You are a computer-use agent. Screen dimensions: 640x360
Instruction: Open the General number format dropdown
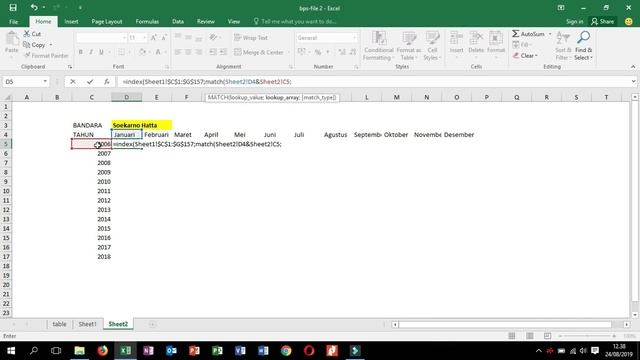(x=354, y=38)
